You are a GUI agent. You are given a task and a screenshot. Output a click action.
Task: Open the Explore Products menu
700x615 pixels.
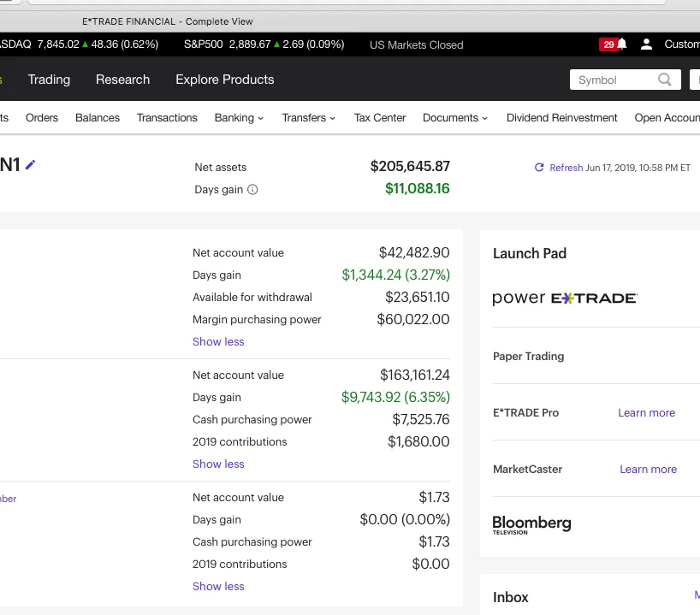224,80
